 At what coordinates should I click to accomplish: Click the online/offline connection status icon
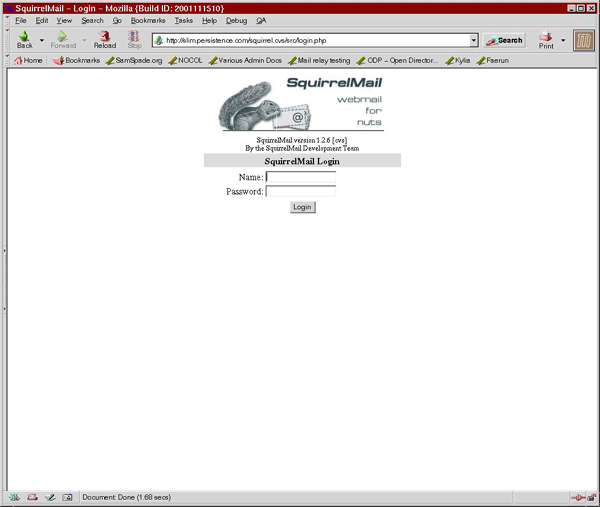[x=577, y=497]
